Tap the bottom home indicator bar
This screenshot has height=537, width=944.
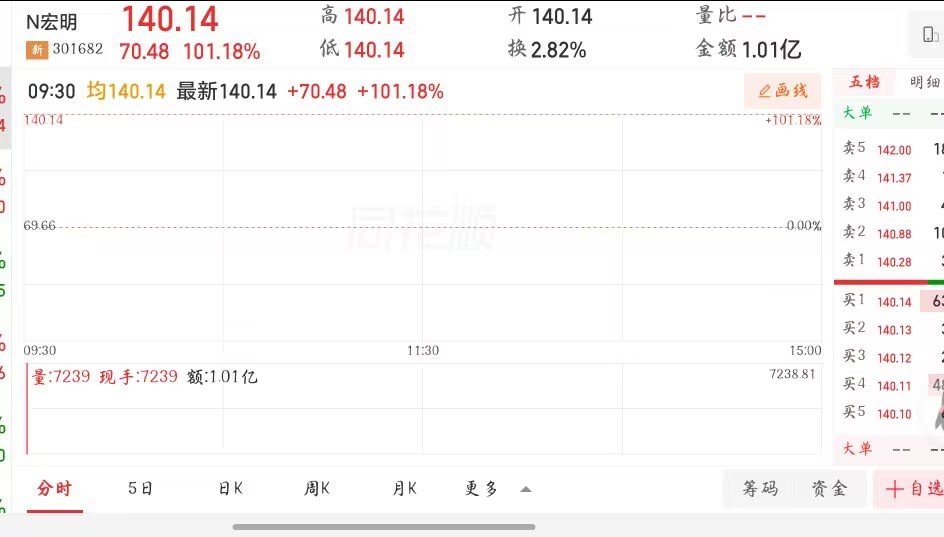tap(384, 527)
